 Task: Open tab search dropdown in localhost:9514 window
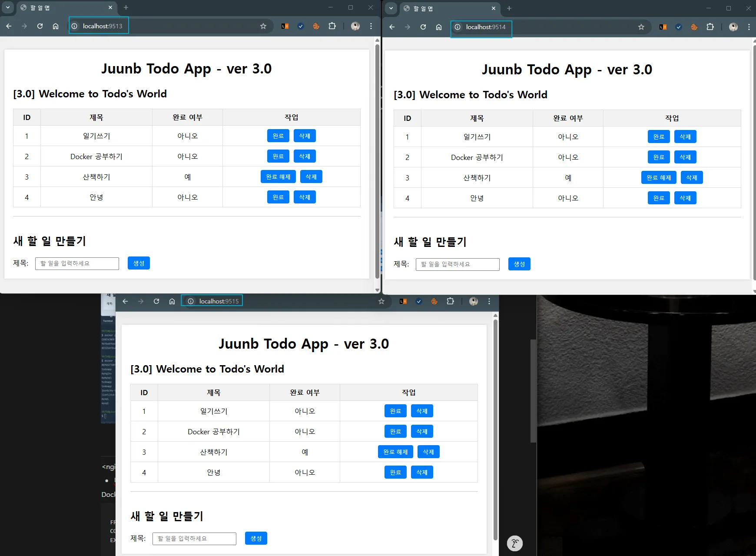[391, 8]
